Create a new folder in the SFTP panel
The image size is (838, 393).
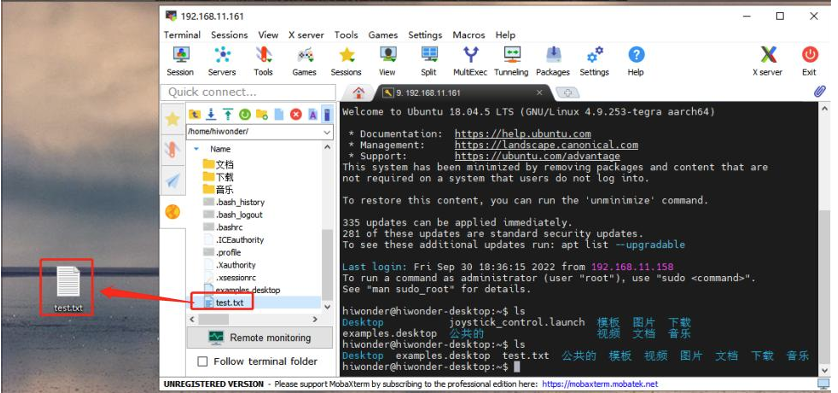tap(262, 114)
